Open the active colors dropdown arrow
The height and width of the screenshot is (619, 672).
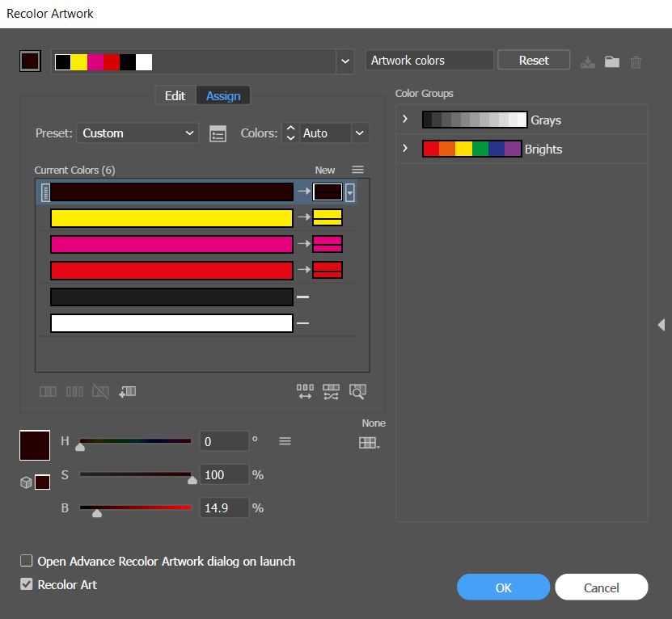[345, 61]
